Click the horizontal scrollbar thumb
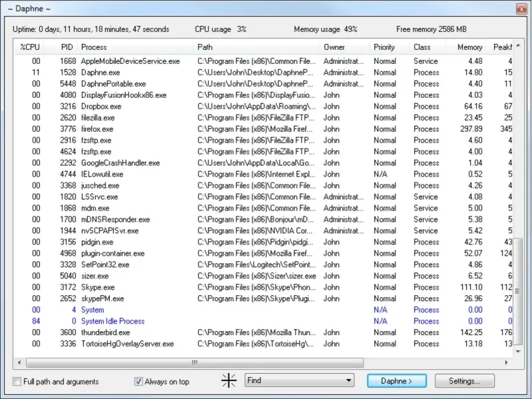The image size is (532, 399). point(195,362)
